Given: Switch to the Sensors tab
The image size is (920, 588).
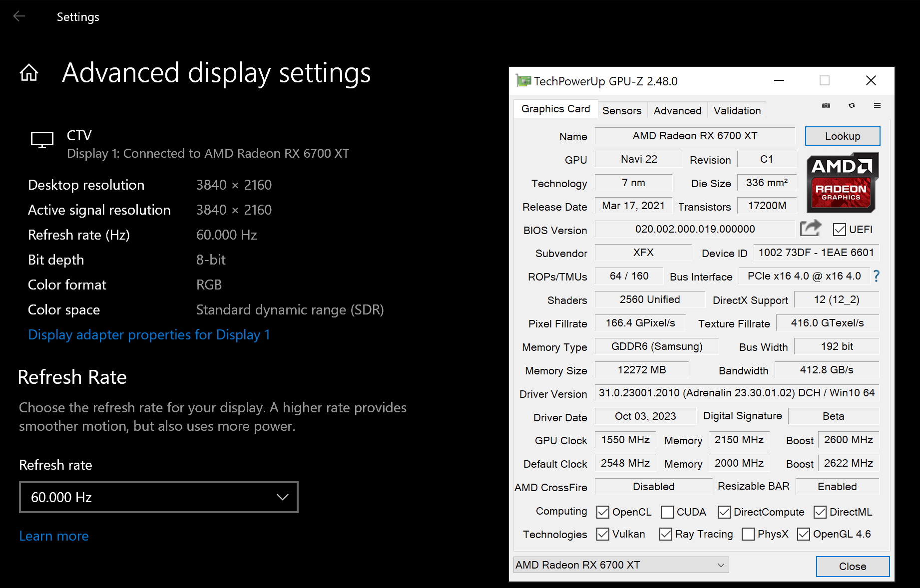Looking at the screenshot, I should pyautogui.click(x=622, y=111).
